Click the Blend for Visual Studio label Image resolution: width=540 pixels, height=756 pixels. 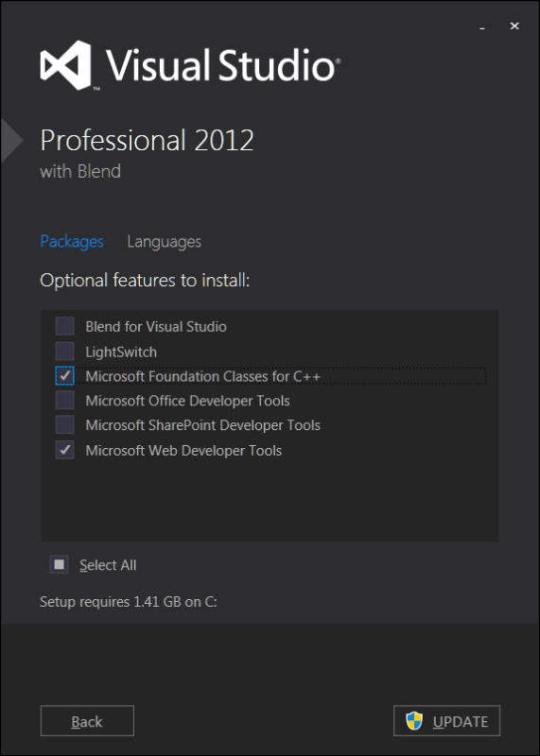pyautogui.click(x=156, y=326)
